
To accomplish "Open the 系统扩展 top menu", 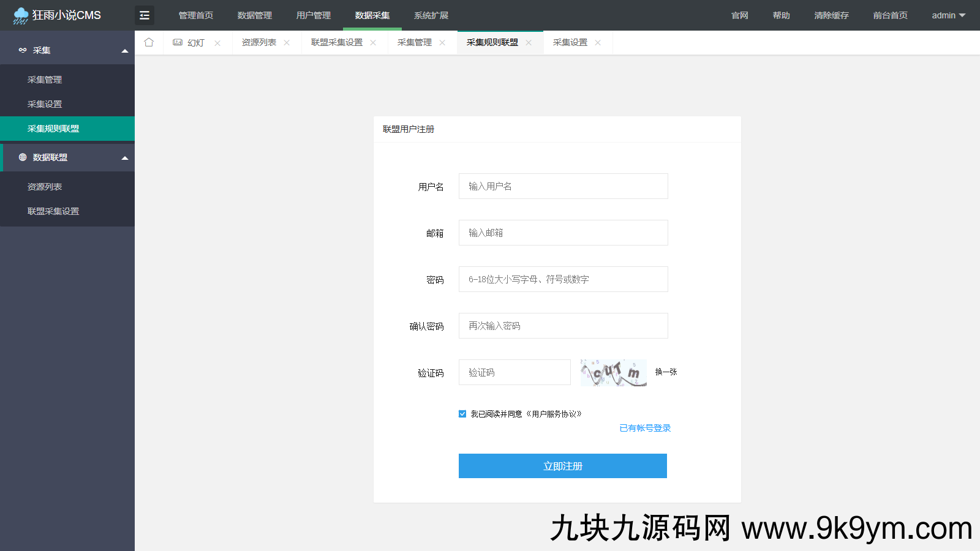I will pyautogui.click(x=431, y=15).
